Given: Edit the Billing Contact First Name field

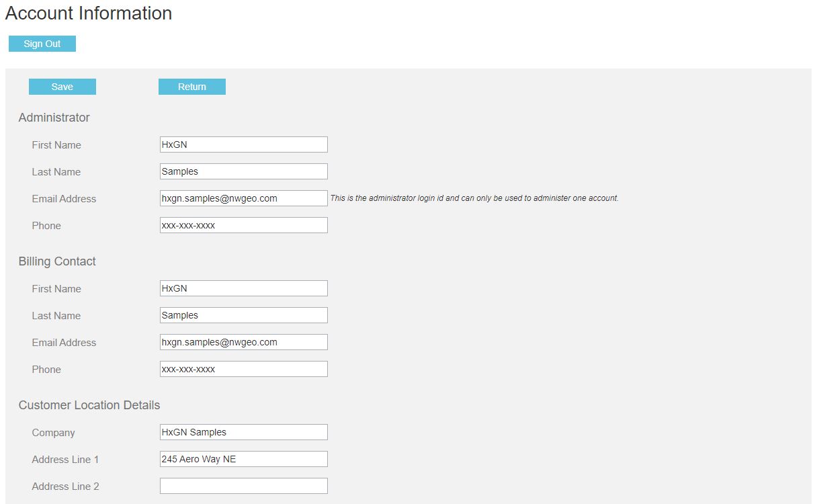Looking at the screenshot, I should click(243, 288).
